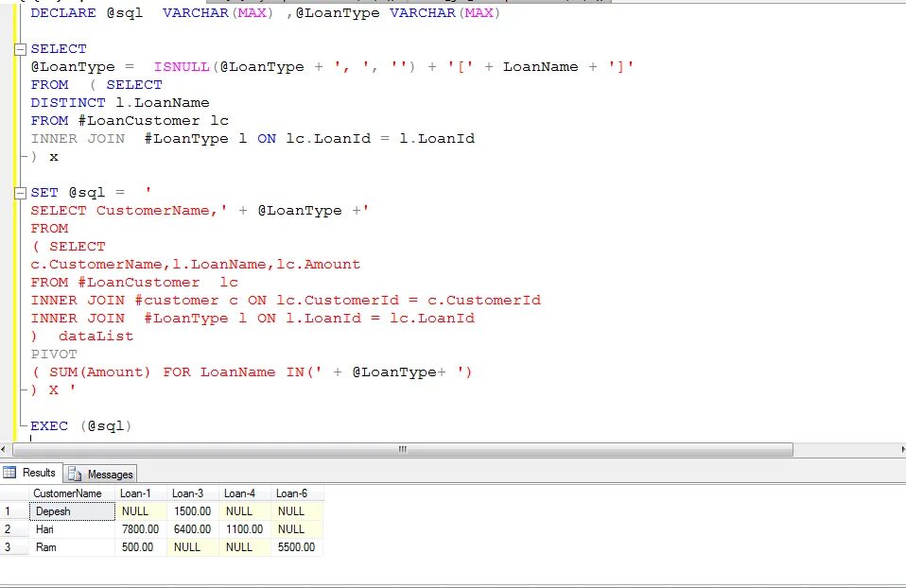This screenshot has width=906, height=588.
Task: Click the horizontal scrollbar thumb in editor
Action: [x=403, y=449]
